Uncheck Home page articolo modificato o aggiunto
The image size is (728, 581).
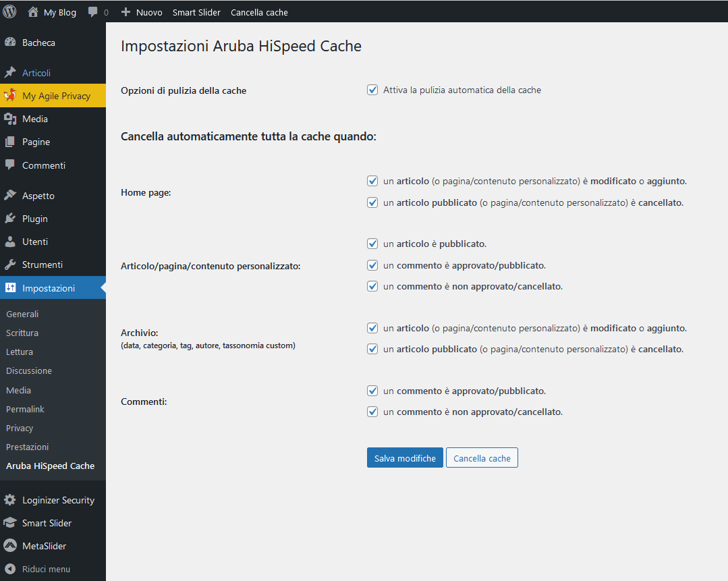pyautogui.click(x=372, y=181)
